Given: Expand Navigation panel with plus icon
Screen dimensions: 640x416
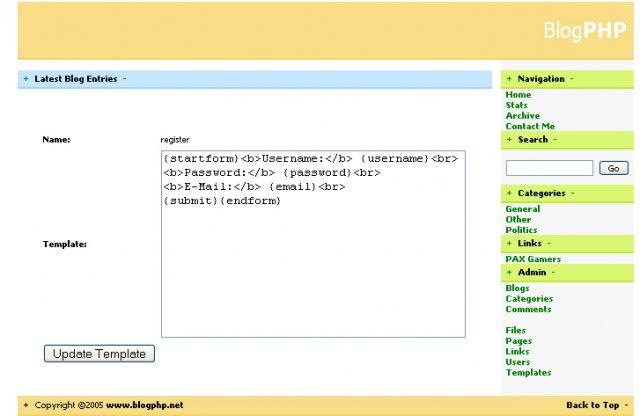Looking at the screenshot, I should coord(509,79).
